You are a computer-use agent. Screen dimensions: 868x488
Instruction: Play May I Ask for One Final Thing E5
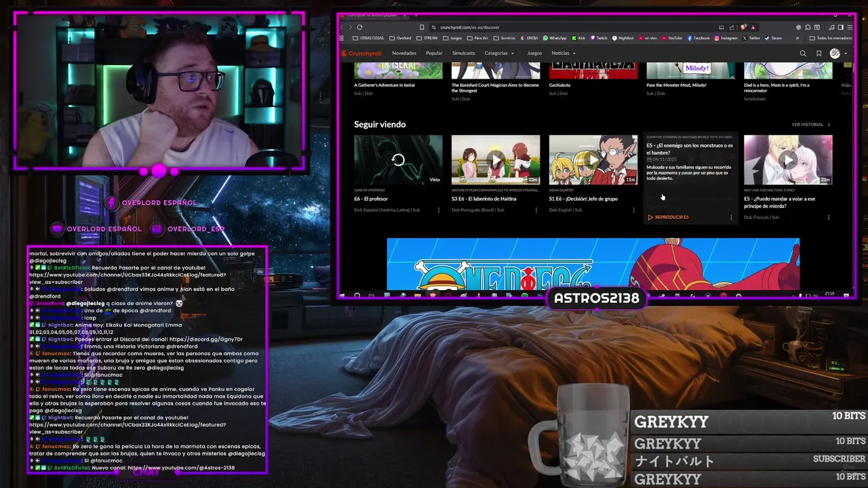pos(788,160)
